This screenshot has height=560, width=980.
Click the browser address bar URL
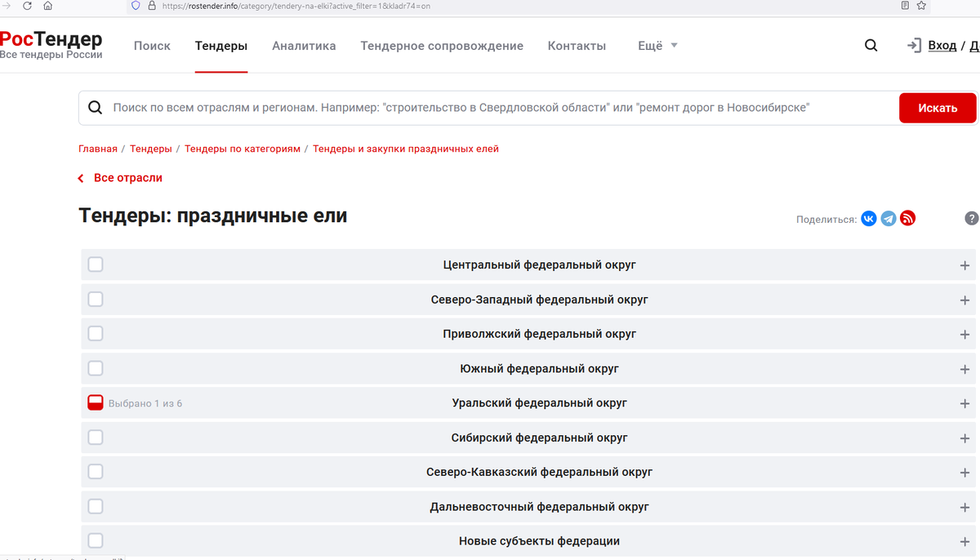296,6
